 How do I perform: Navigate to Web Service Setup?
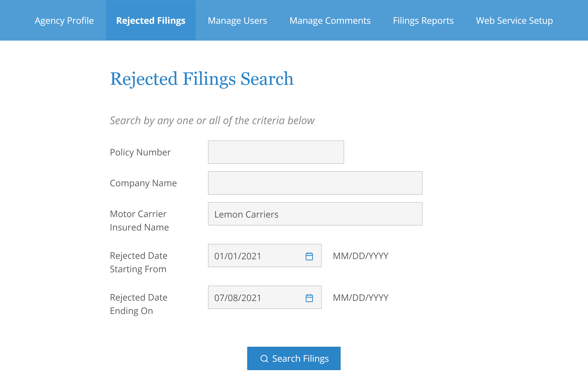click(515, 21)
